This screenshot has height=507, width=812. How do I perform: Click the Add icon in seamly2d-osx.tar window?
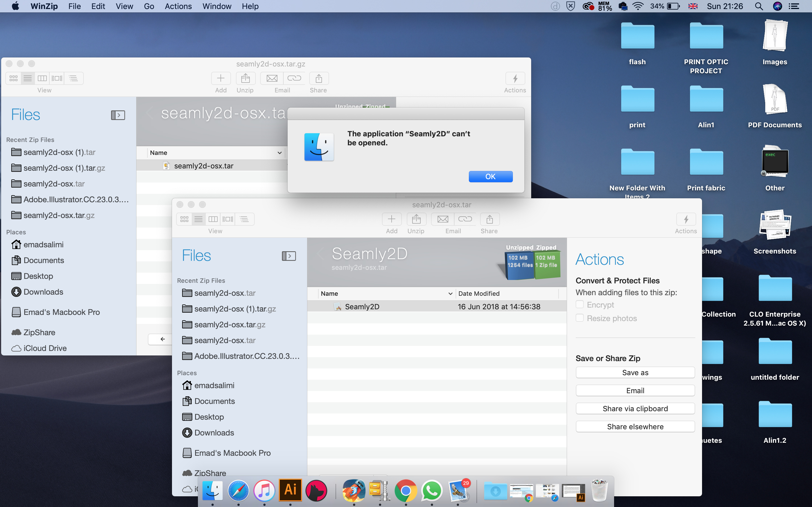tap(391, 219)
